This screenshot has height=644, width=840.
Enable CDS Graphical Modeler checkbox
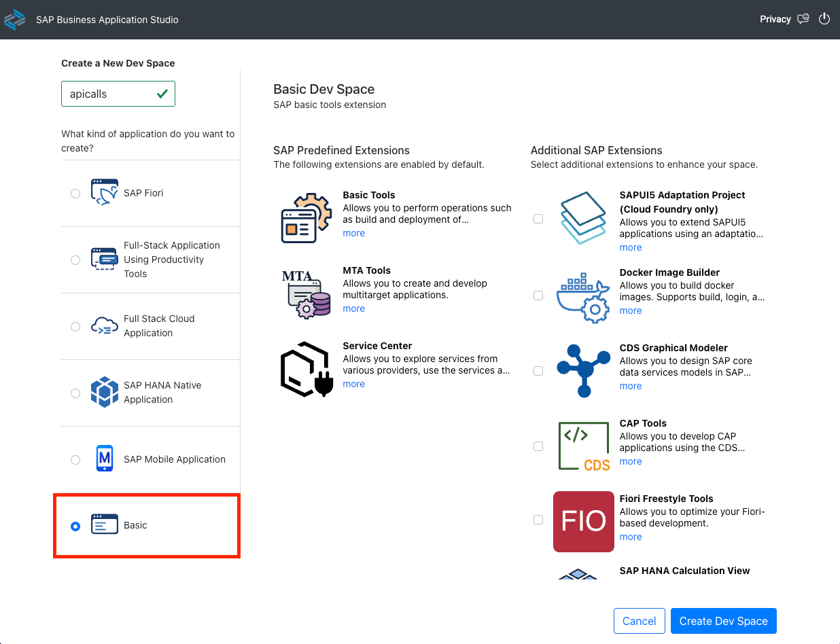538,371
